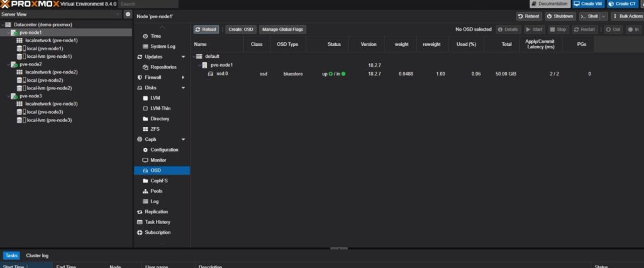Collapse Disks submenu arrow
The image size is (644, 268).
tap(183, 87)
